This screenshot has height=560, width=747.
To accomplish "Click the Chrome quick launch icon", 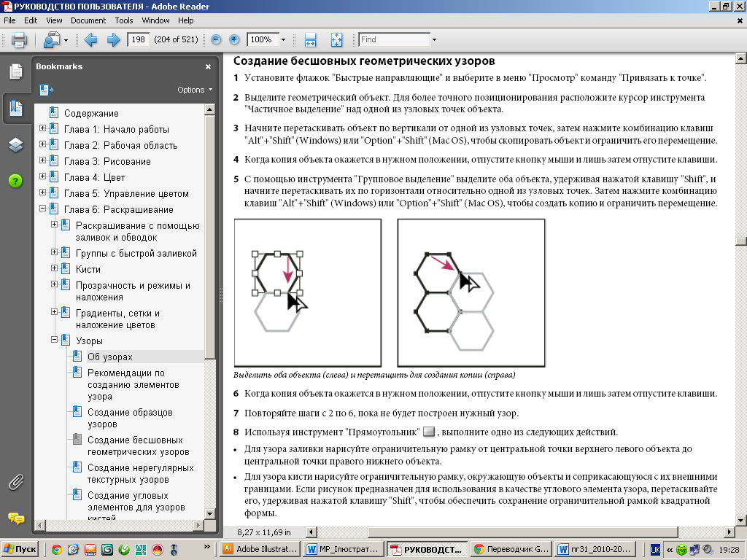I will pyautogui.click(x=57, y=550).
